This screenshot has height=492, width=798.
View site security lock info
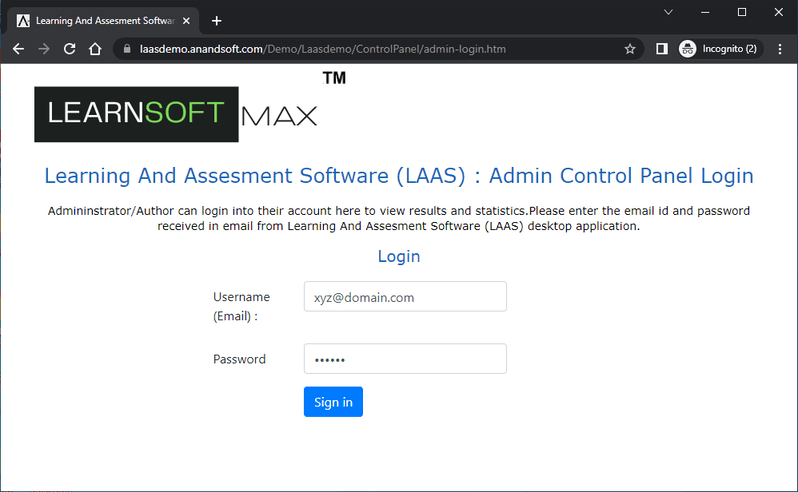tap(127, 49)
